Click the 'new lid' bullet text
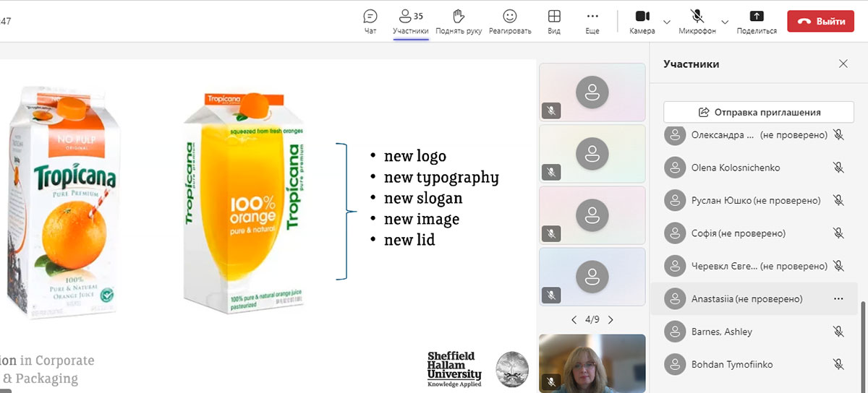The width and height of the screenshot is (868, 393). tap(409, 240)
